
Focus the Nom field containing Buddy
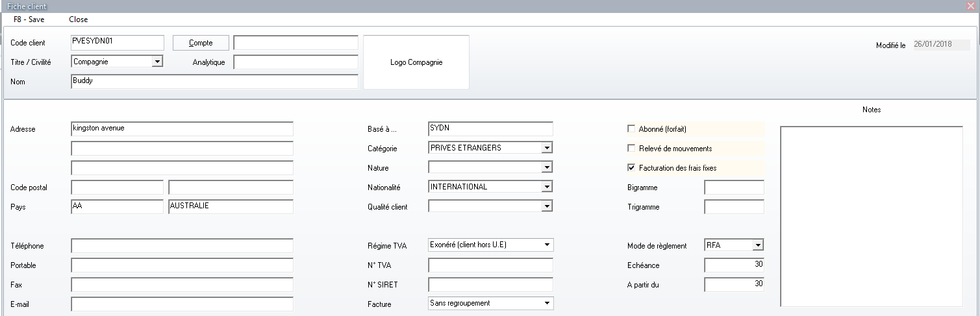[x=214, y=82]
